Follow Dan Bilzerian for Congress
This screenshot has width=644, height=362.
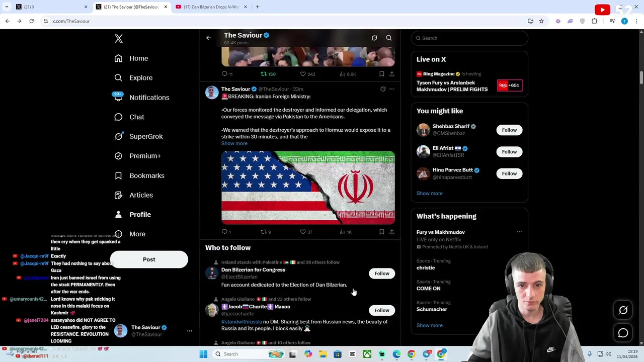(382, 274)
